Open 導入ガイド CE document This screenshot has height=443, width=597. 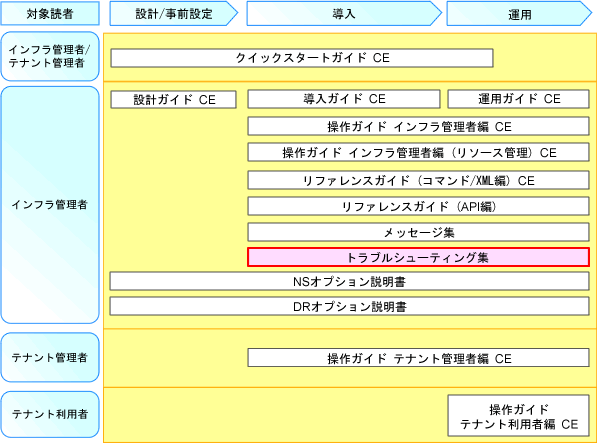[344, 99]
